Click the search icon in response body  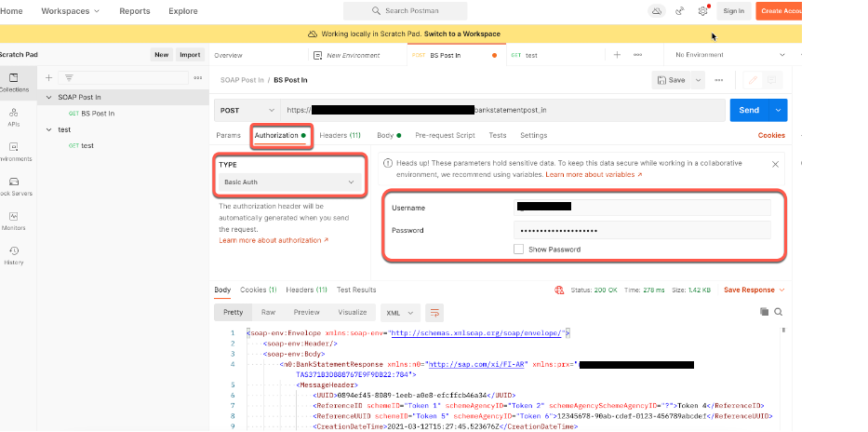coord(778,312)
